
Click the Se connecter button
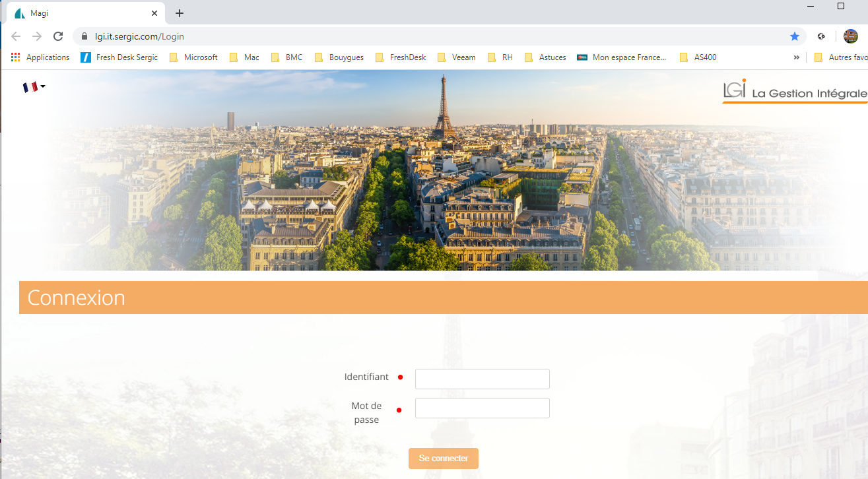(x=444, y=458)
